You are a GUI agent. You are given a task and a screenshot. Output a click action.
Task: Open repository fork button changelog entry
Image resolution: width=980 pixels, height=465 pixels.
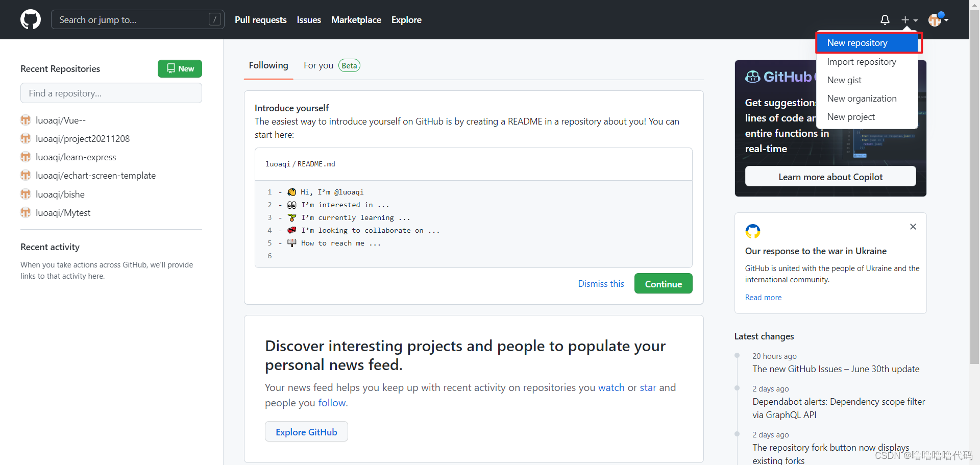tap(830, 454)
